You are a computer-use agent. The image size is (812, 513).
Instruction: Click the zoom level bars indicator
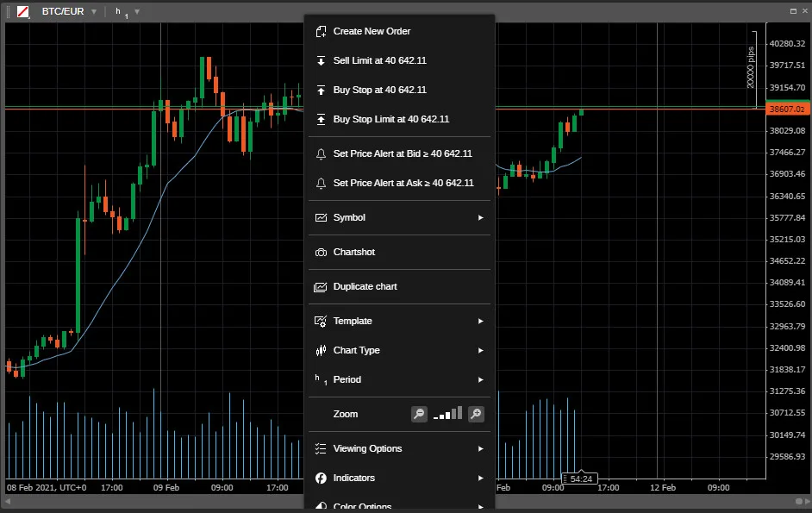pyautogui.click(x=448, y=414)
